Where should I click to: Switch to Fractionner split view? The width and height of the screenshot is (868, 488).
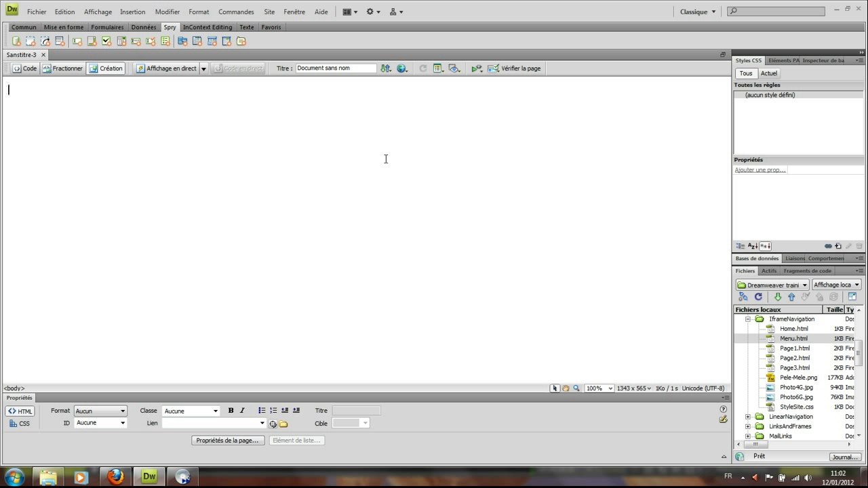point(62,68)
